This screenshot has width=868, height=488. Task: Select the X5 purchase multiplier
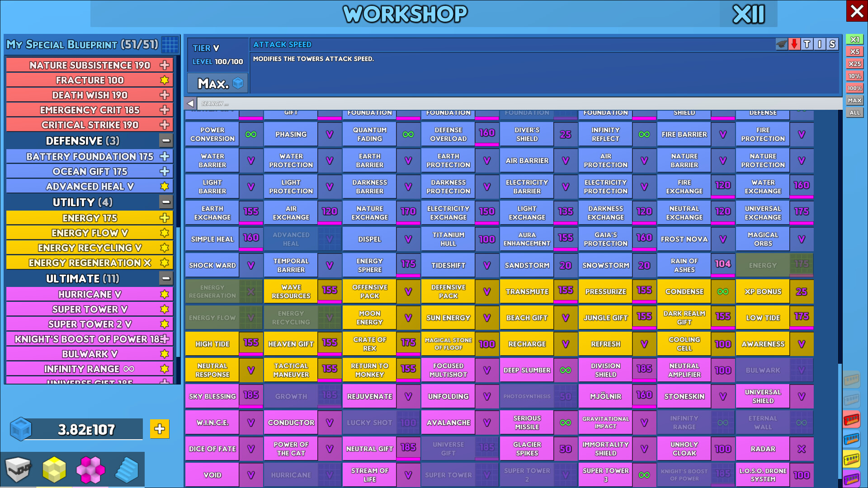tap(854, 52)
